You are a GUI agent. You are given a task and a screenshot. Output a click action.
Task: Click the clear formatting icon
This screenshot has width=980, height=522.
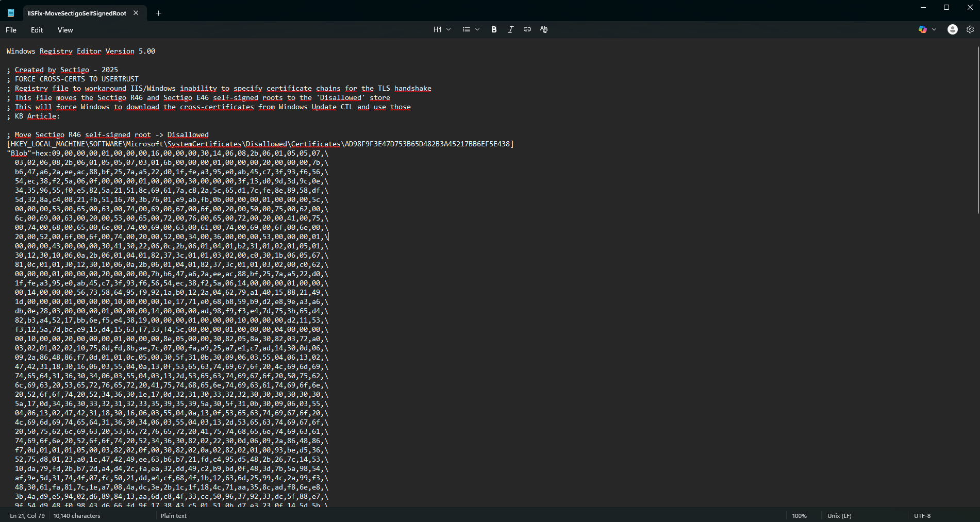coord(543,29)
